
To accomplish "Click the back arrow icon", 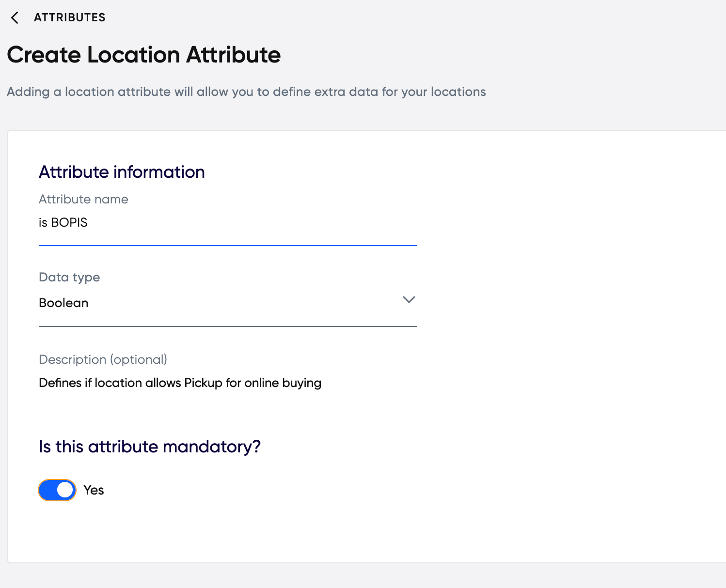I will click(15, 18).
